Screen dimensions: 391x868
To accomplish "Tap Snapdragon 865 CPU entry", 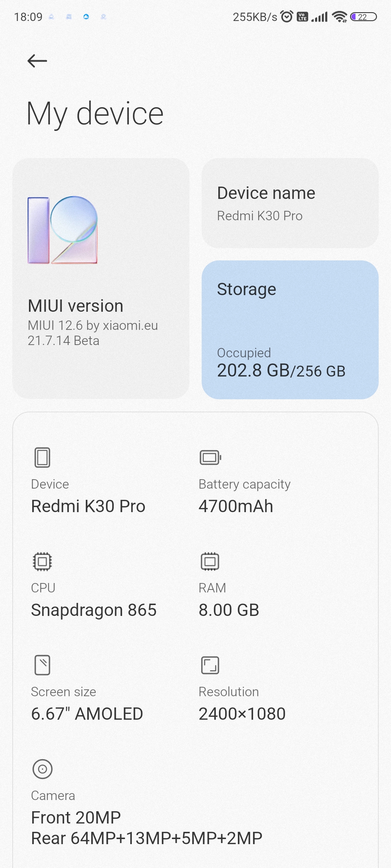I will coord(94,610).
